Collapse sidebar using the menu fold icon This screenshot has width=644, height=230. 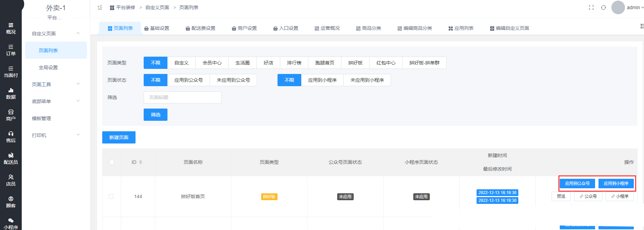pos(100,7)
